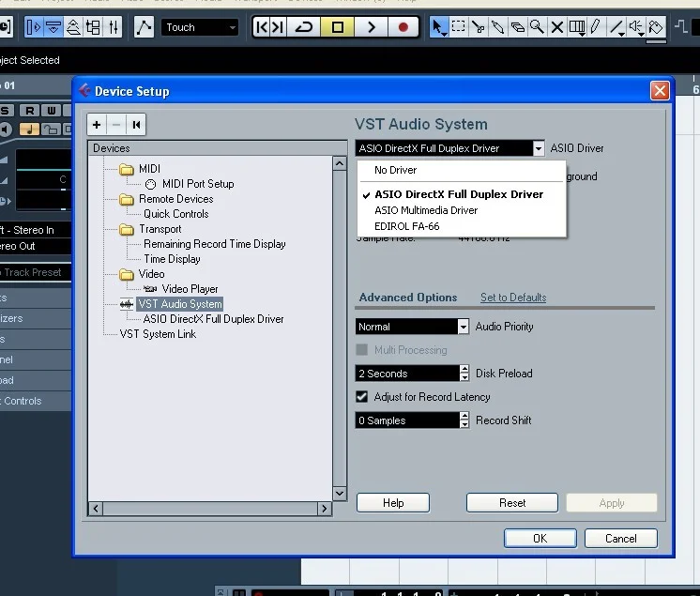Select the Range Selection tool
This screenshot has height=596, width=700.
point(459,27)
